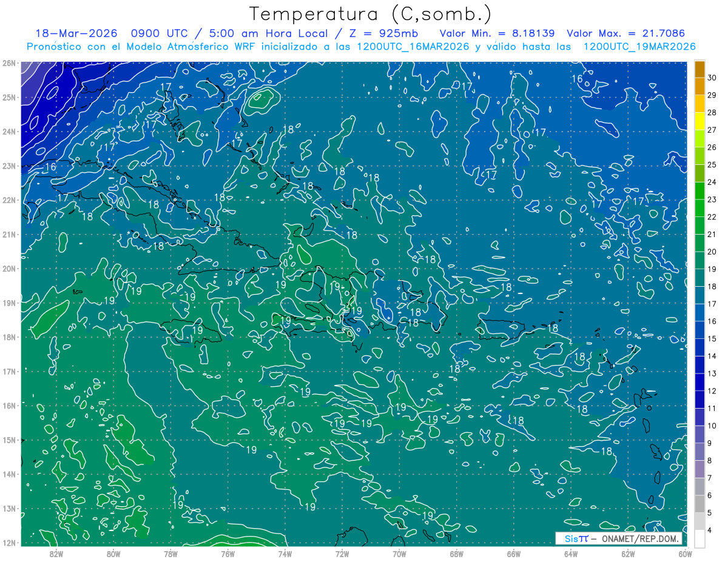This screenshot has width=728, height=562.
Task: Click the color bar label "25"
Action: point(712,164)
